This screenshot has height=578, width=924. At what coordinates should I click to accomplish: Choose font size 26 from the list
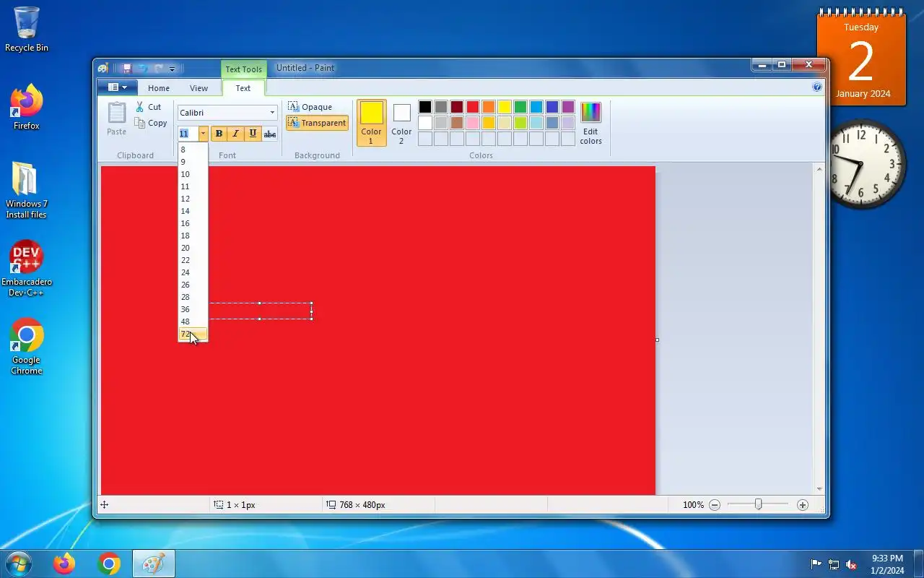click(193, 285)
